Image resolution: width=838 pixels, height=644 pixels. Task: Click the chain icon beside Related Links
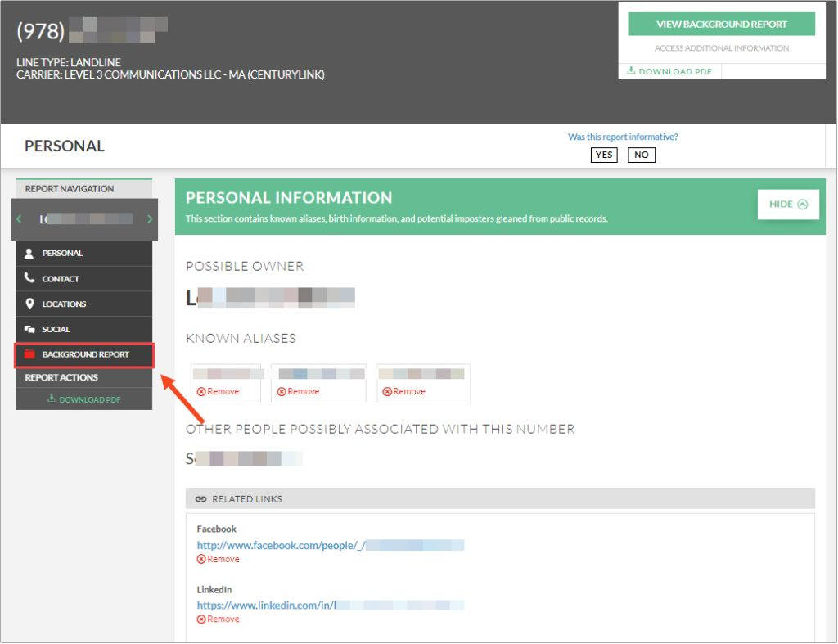(201, 498)
